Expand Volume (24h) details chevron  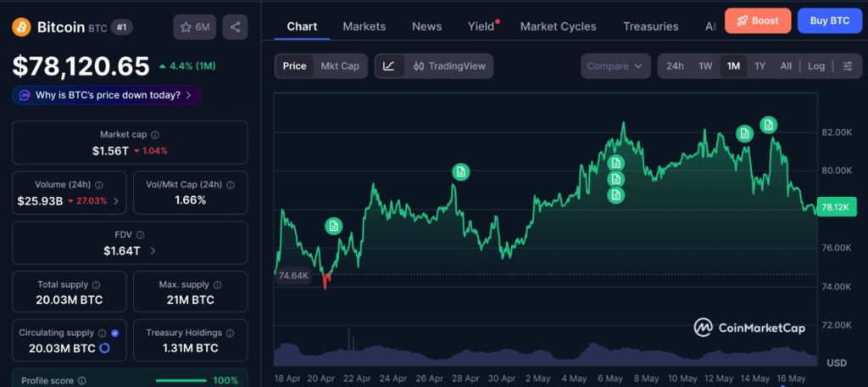pyautogui.click(x=115, y=200)
